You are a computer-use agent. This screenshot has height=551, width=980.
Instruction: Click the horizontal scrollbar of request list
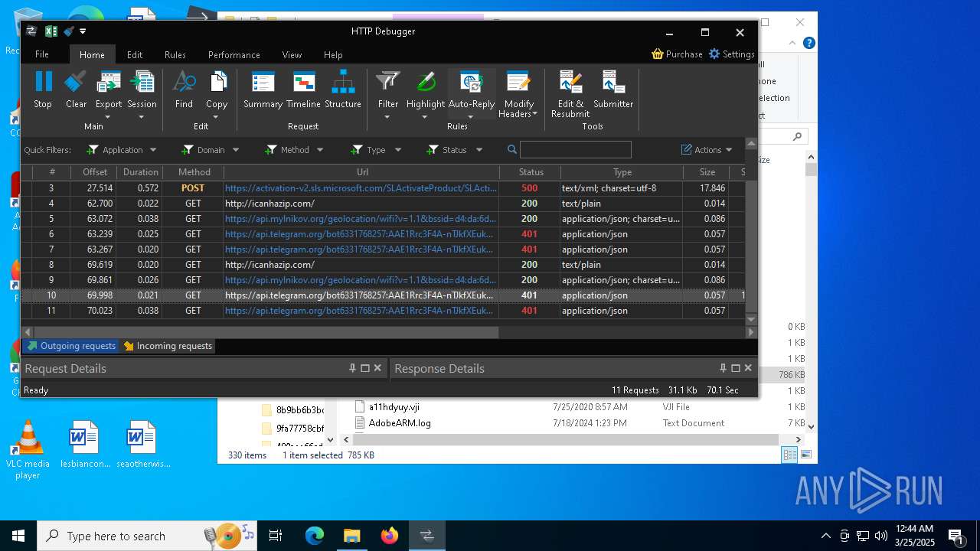266,332
